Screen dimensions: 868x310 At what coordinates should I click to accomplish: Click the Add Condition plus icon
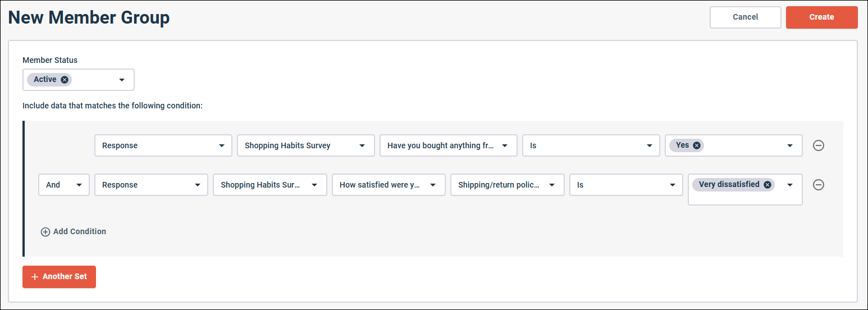tap(45, 232)
